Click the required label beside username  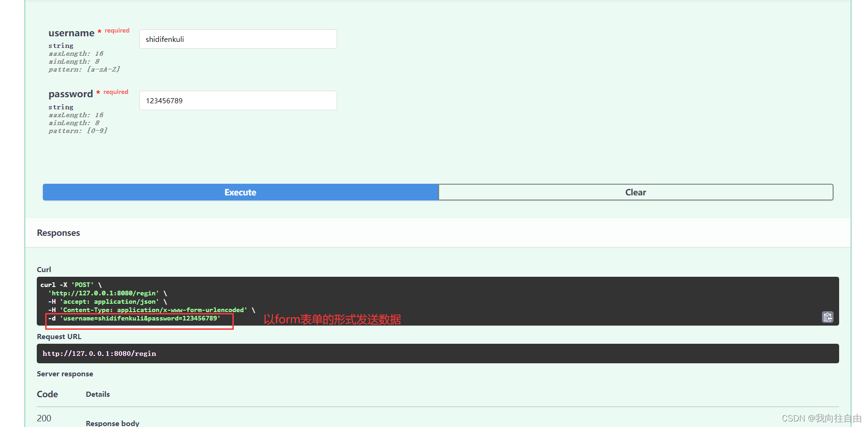(117, 30)
